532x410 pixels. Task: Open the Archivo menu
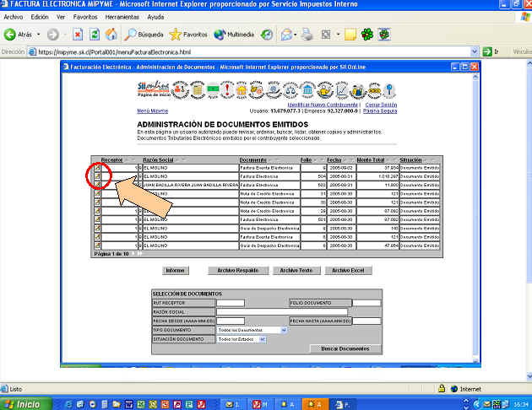click(14, 17)
